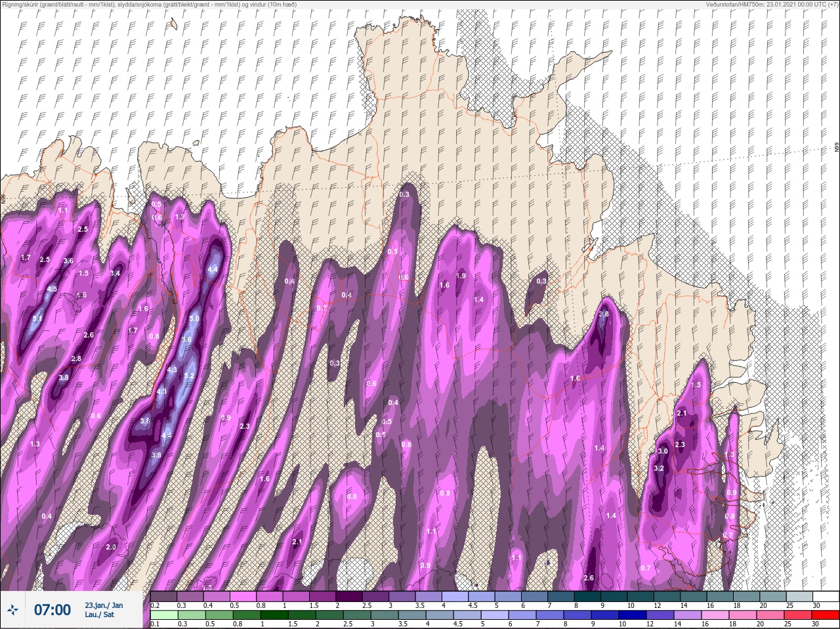The image size is (840, 629).
Task: Click the 1.9 precipitation value on map
Action: [x=461, y=276]
